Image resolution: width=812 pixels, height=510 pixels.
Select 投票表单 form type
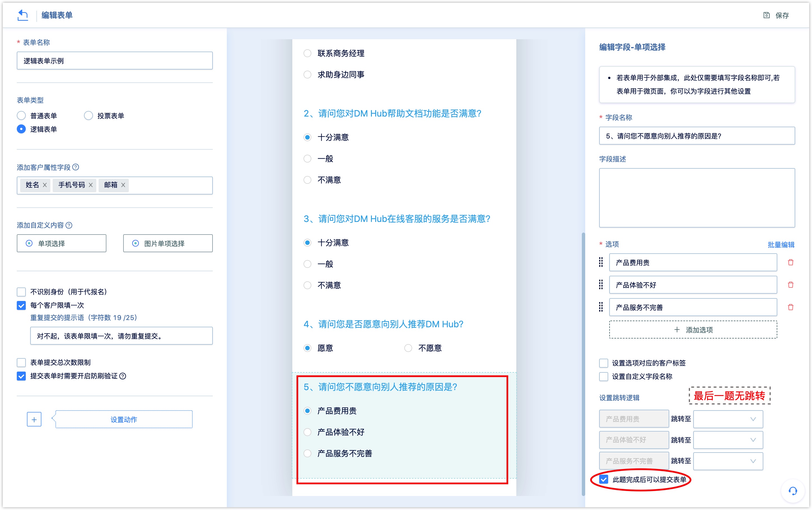88,116
